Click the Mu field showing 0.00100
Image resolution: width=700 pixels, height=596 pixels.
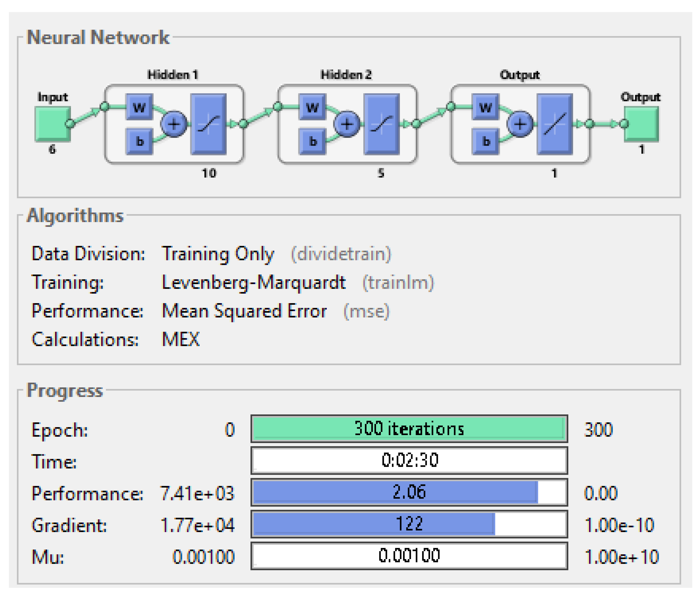pos(409,555)
